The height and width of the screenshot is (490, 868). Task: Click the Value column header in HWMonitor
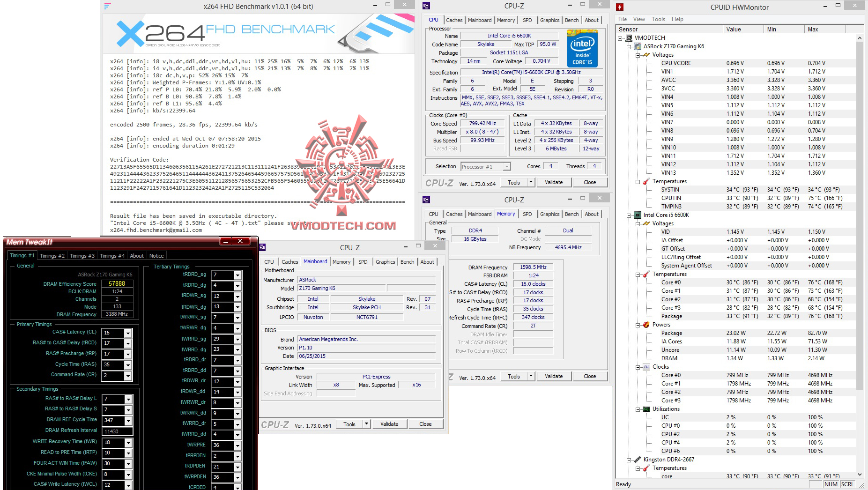(743, 29)
